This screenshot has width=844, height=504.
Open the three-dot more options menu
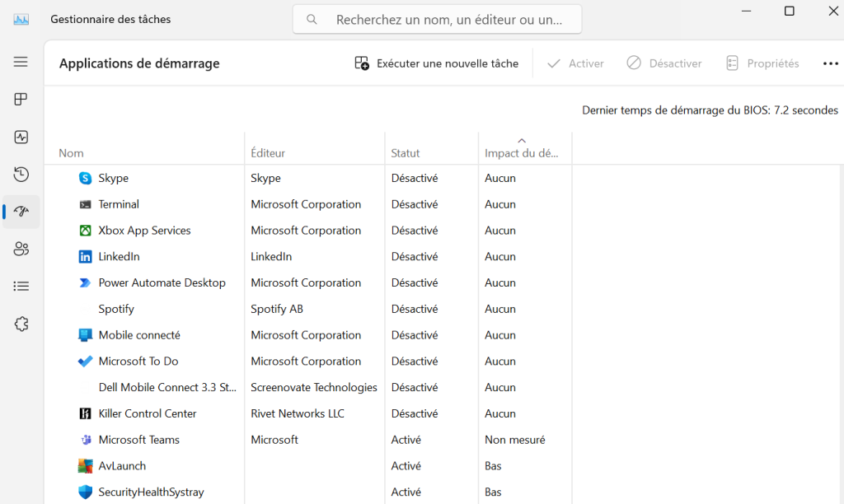830,63
